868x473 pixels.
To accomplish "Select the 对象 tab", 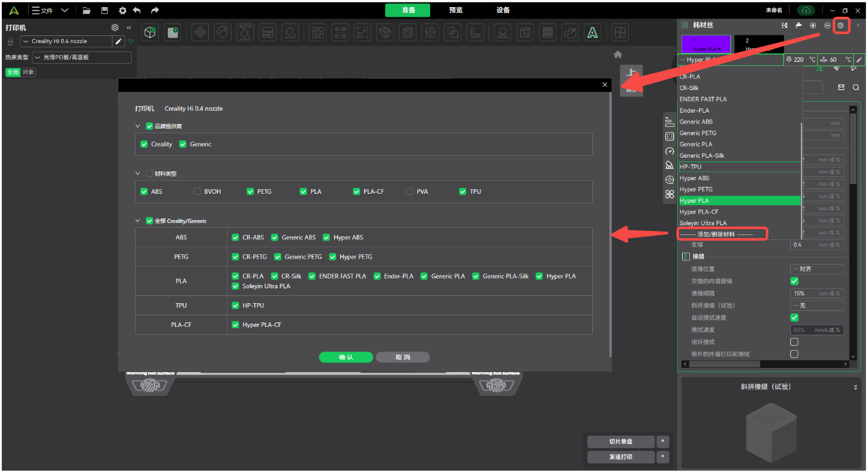I will tap(28, 72).
